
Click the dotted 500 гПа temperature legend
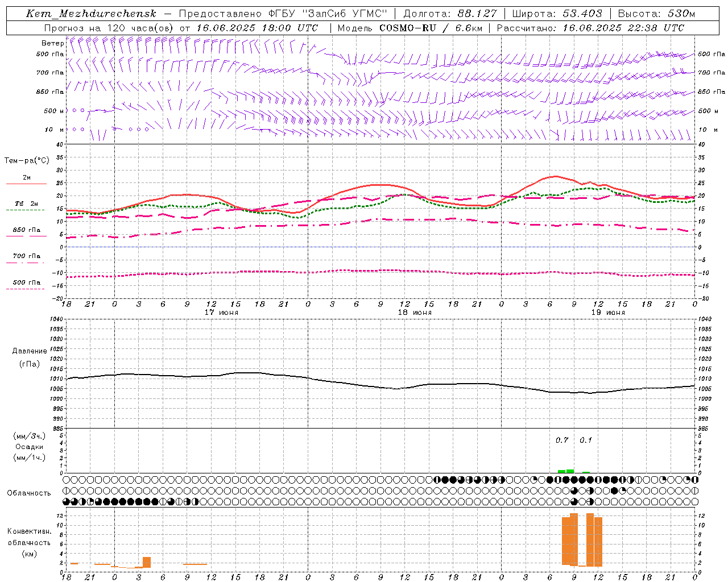coord(26,285)
